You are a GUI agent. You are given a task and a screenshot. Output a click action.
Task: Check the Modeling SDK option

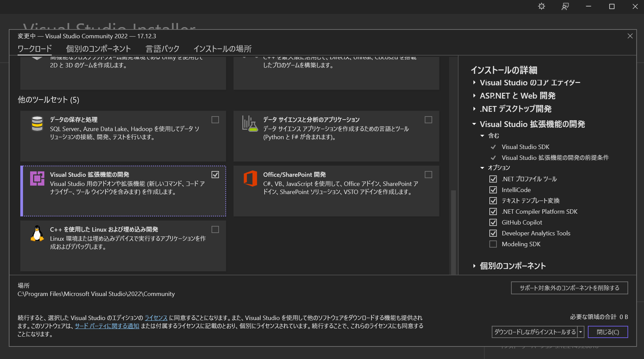(493, 244)
